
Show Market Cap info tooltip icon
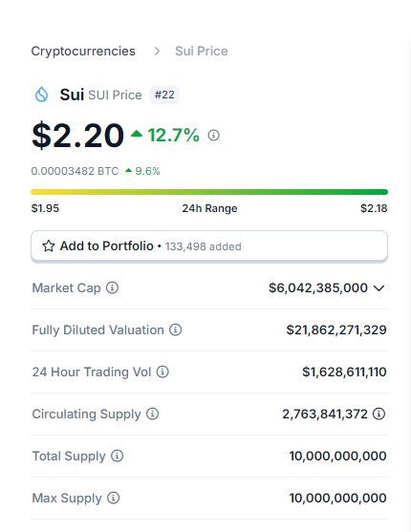[x=112, y=287]
